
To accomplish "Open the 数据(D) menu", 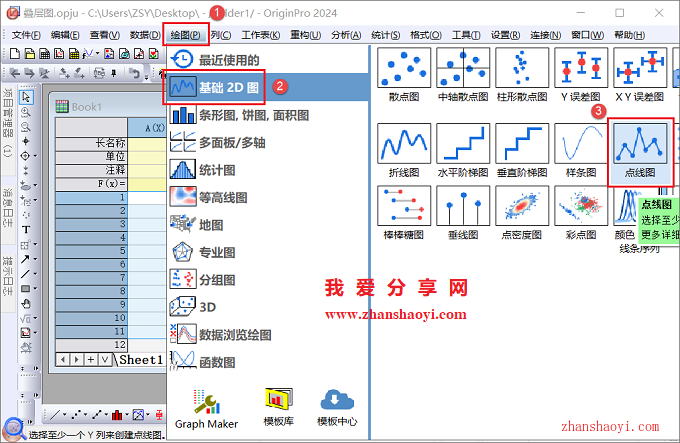I will click(145, 35).
